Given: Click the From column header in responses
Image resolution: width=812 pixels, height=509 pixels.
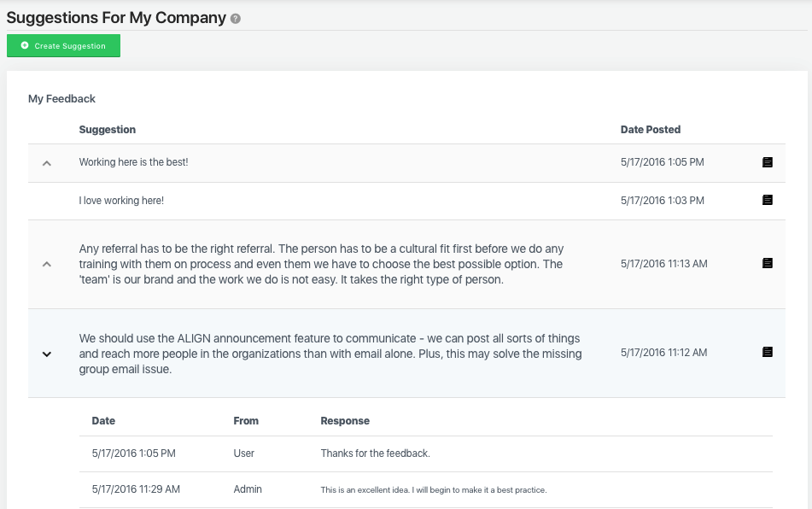Looking at the screenshot, I should click(x=246, y=421).
